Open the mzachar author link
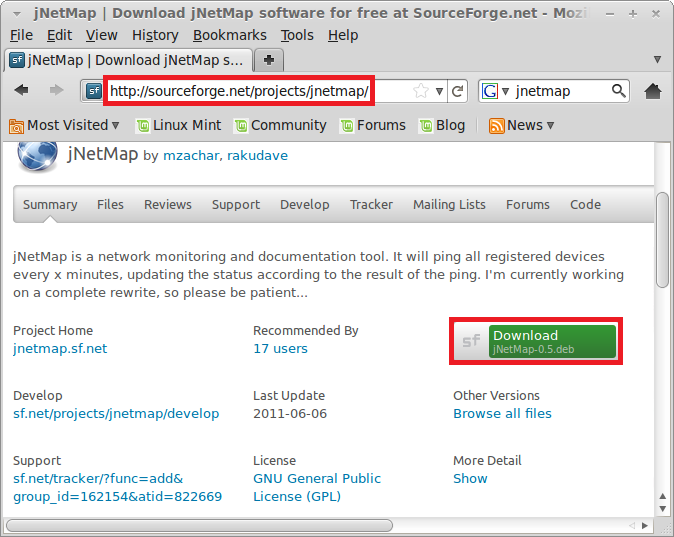The image size is (674, 537). (191, 155)
